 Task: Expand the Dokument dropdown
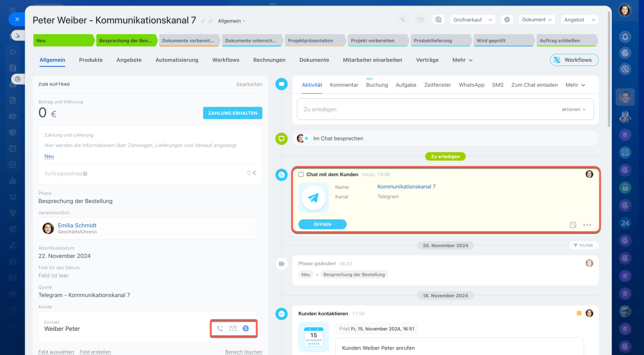[x=537, y=20]
